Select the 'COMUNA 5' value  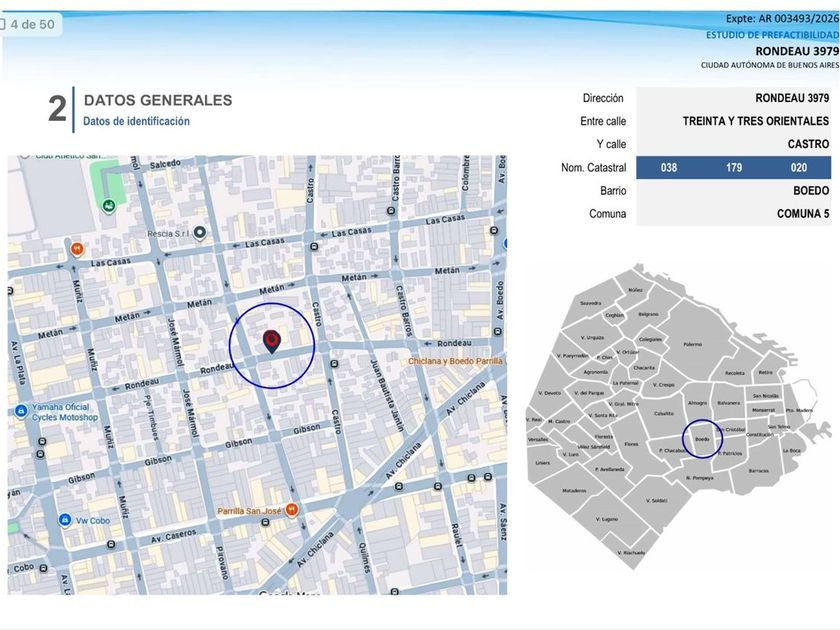tap(802, 214)
